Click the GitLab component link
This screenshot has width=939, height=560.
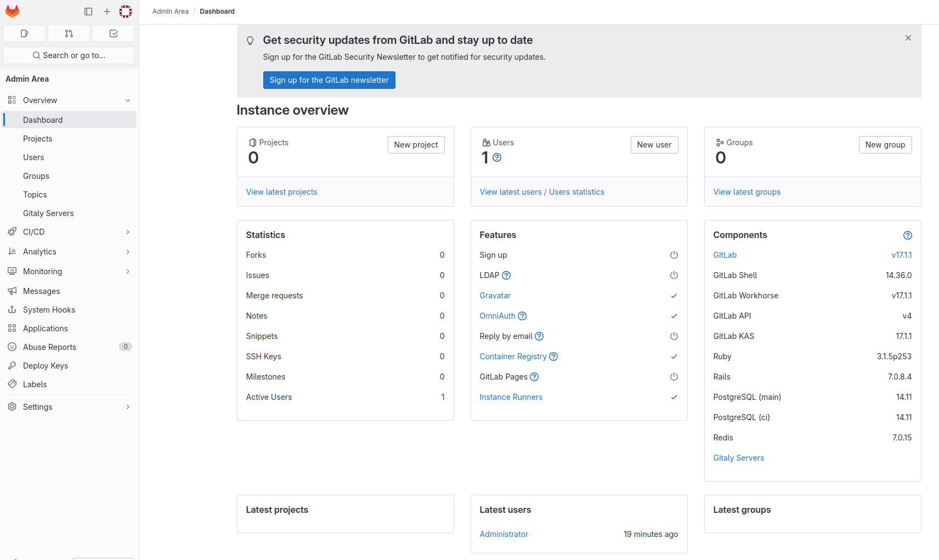click(725, 255)
